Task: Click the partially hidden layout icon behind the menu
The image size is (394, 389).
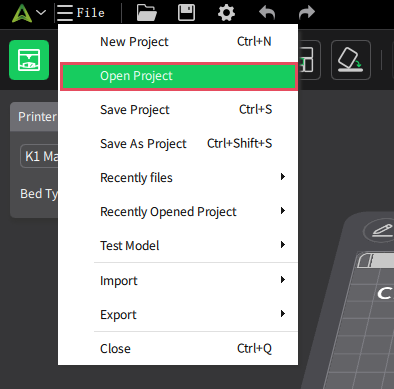Action: coord(309,60)
